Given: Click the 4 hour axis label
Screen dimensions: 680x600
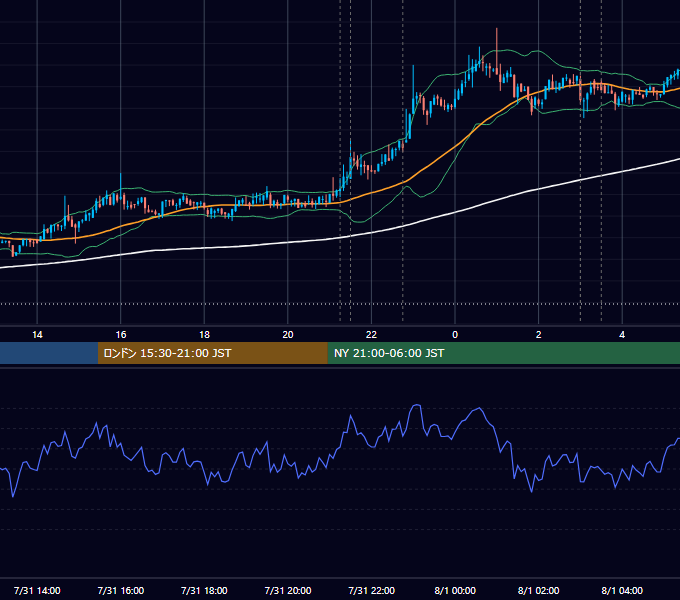Looking at the screenshot, I should tap(622, 335).
